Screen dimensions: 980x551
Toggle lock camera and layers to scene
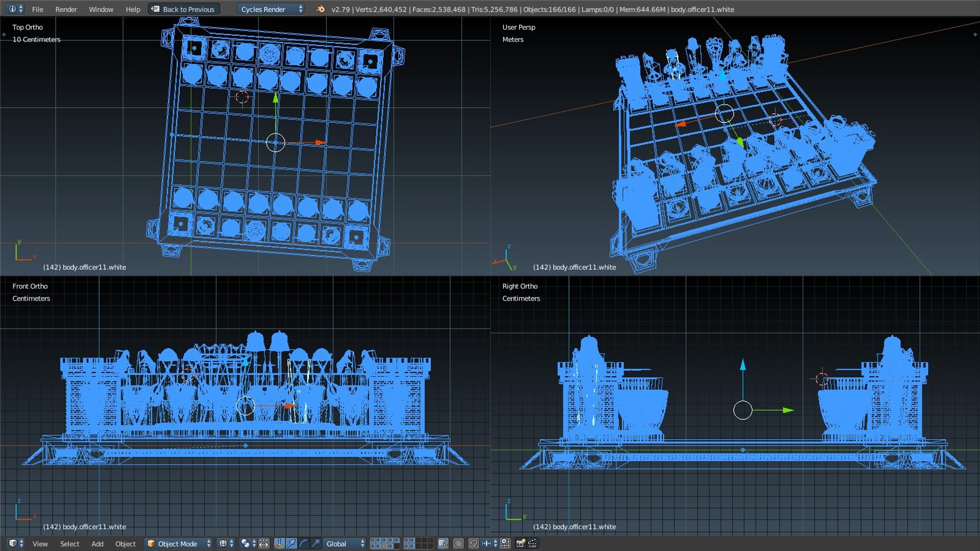tap(443, 544)
